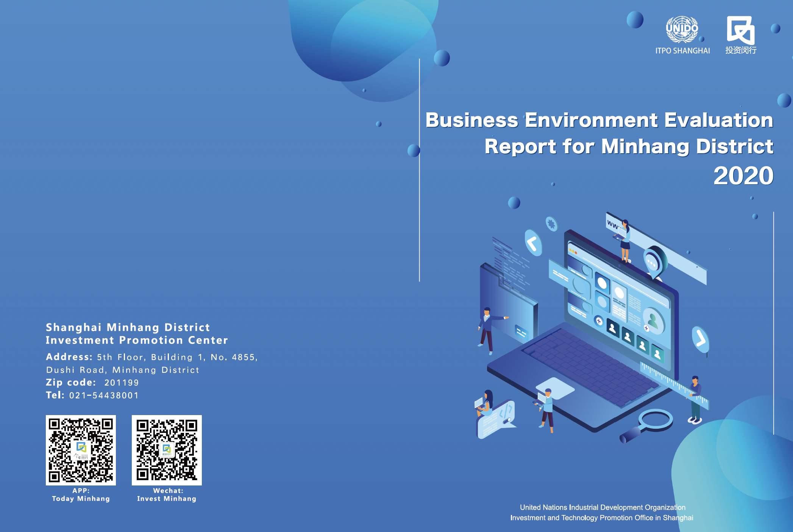Click the left arrow chevron bubble
The image size is (793, 532).
click(x=533, y=243)
